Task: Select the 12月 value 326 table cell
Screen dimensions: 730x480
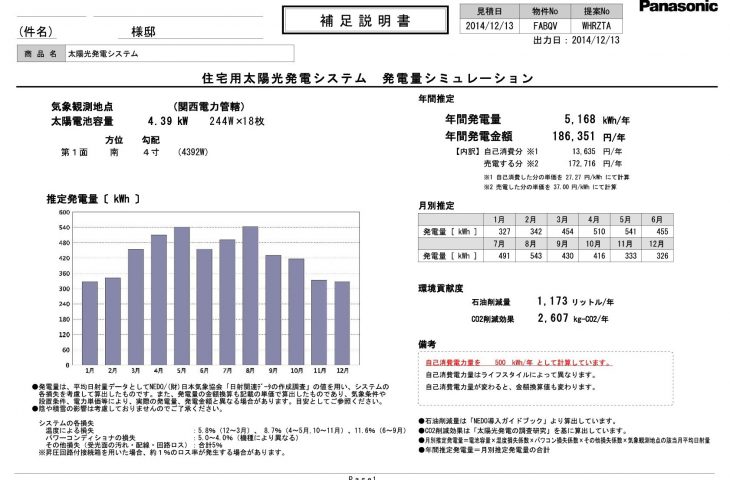Action: point(657,256)
